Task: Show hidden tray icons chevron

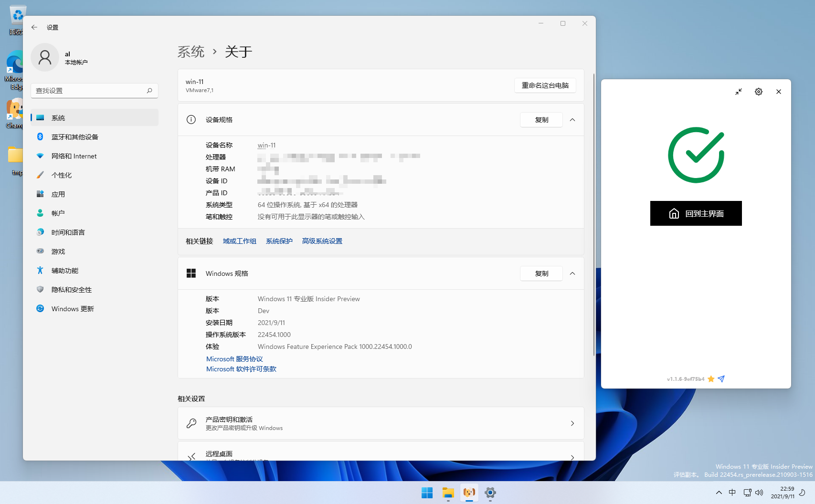Action: pos(719,493)
